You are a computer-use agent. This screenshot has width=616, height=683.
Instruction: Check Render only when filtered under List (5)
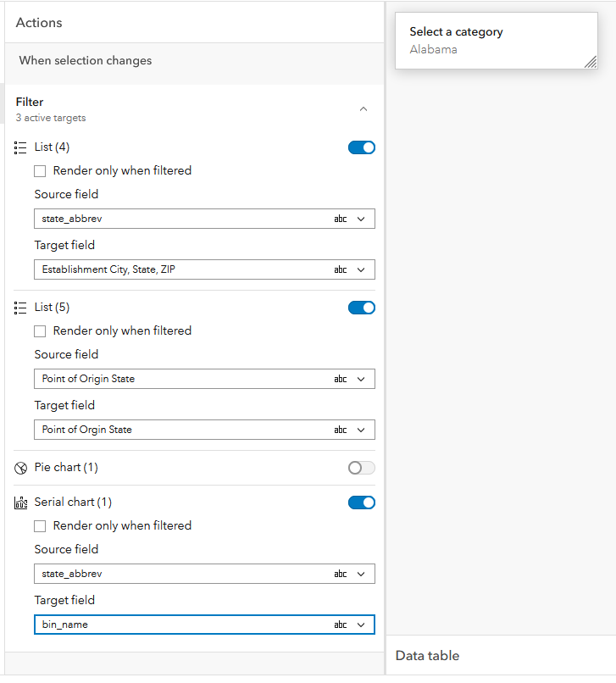pos(40,331)
